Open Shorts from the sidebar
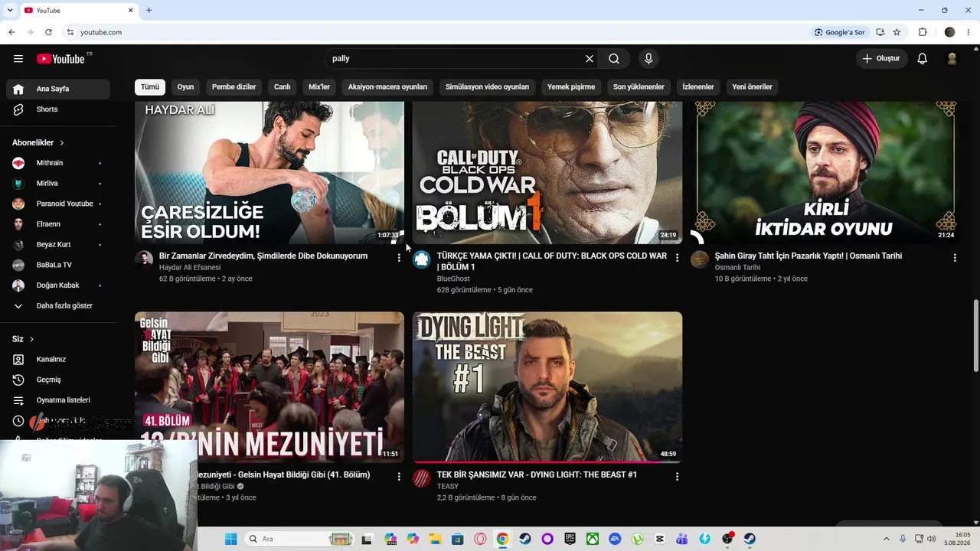 point(58,109)
